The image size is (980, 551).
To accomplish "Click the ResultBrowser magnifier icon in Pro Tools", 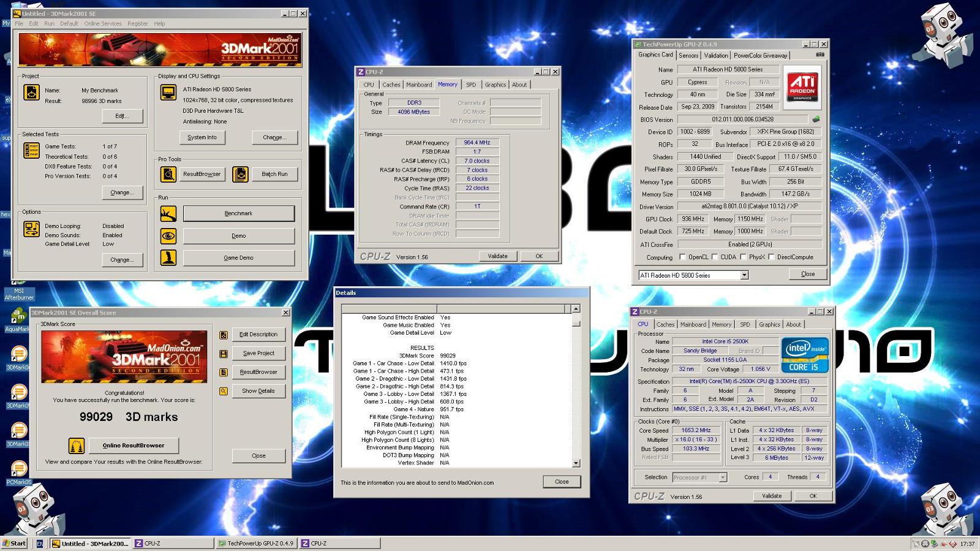I will (x=168, y=174).
